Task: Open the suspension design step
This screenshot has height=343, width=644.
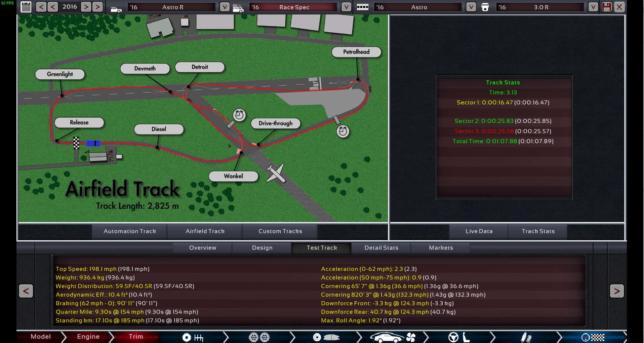Action: (x=526, y=337)
